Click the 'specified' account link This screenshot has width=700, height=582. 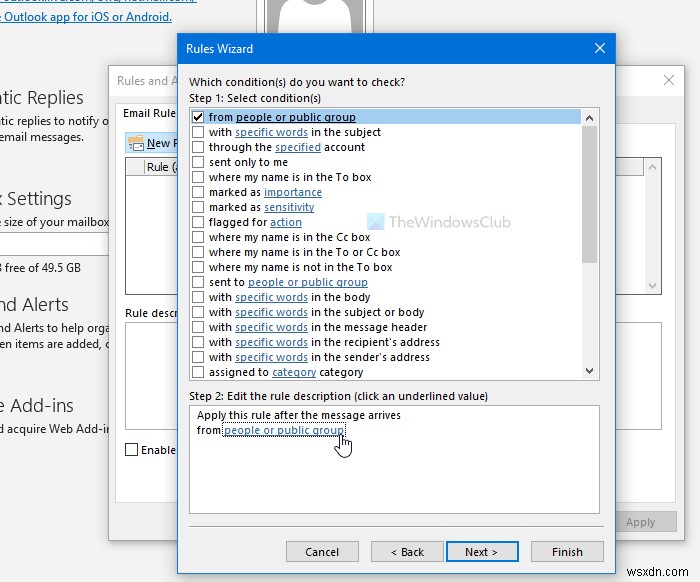(x=298, y=147)
